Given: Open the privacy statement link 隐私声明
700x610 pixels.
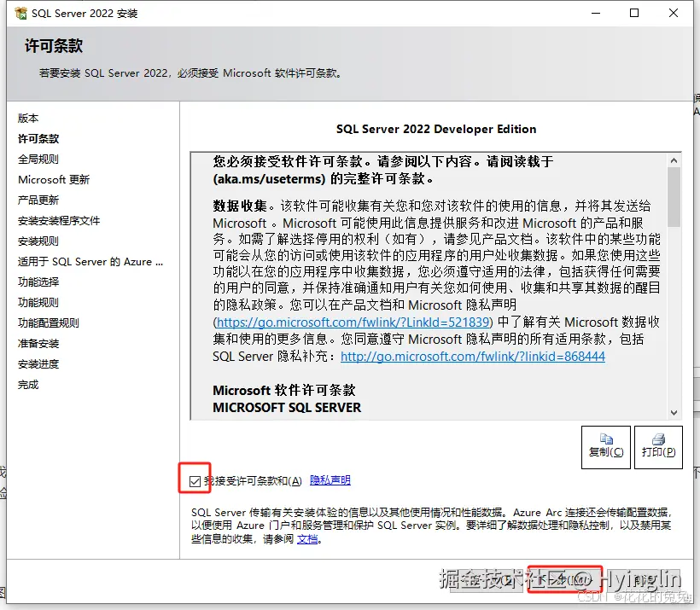Looking at the screenshot, I should coord(330,480).
